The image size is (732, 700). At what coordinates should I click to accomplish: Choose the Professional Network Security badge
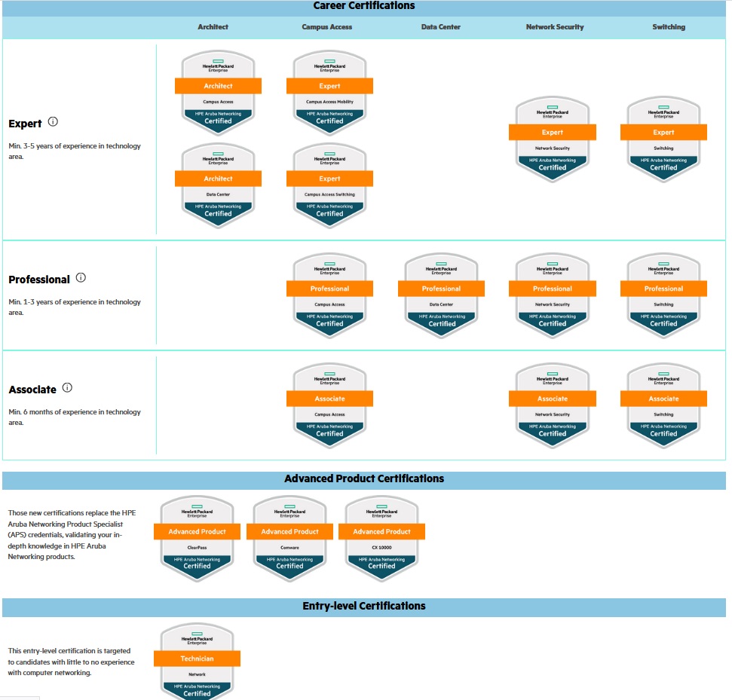click(x=553, y=296)
